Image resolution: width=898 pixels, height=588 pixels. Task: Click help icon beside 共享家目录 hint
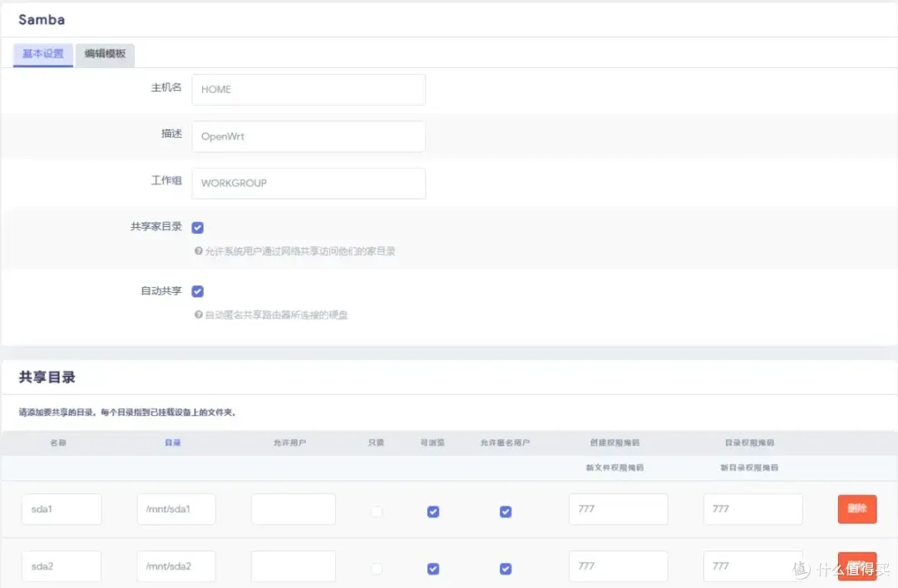coord(199,251)
